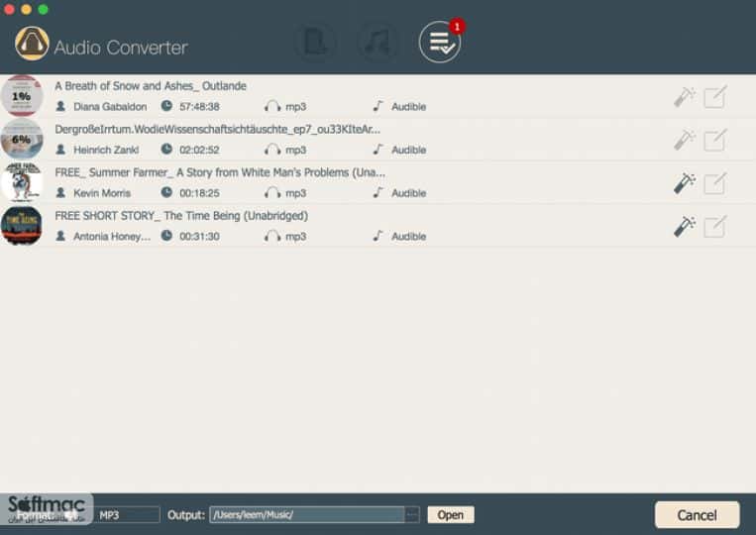Click headphone icon in The Time Being row
756x535 pixels.
point(272,236)
